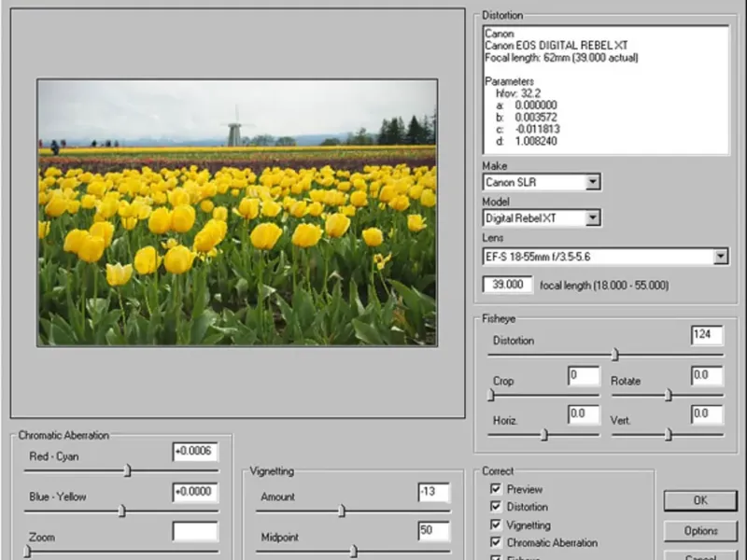
Task: Adjust the Red - Cyan slider
Action: pyautogui.click(x=127, y=470)
